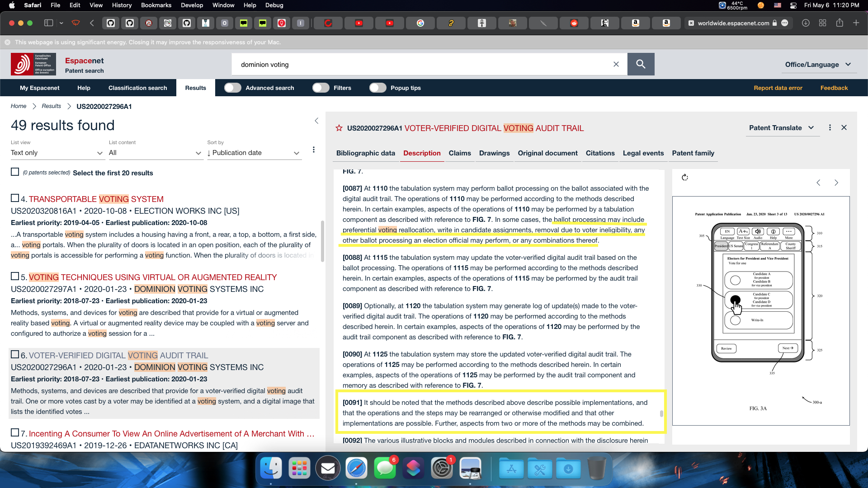Open the List view dropdown

click(x=57, y=153)
